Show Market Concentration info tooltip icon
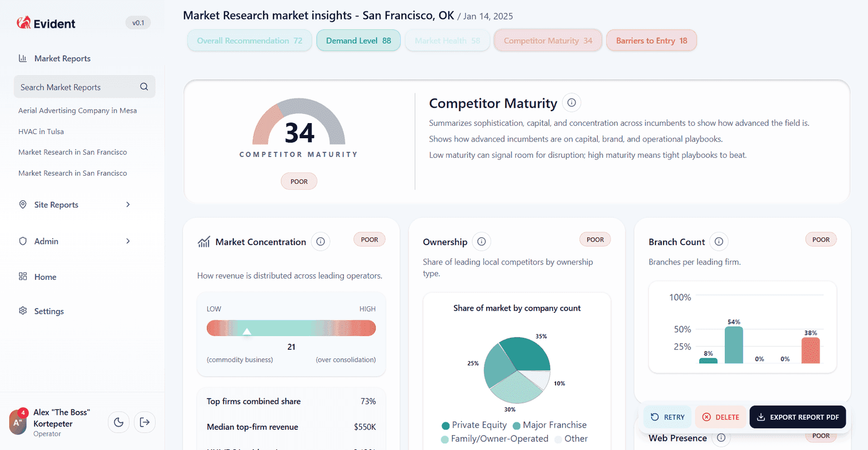This screenshot has width=868, height=450. tap(321, 242)
